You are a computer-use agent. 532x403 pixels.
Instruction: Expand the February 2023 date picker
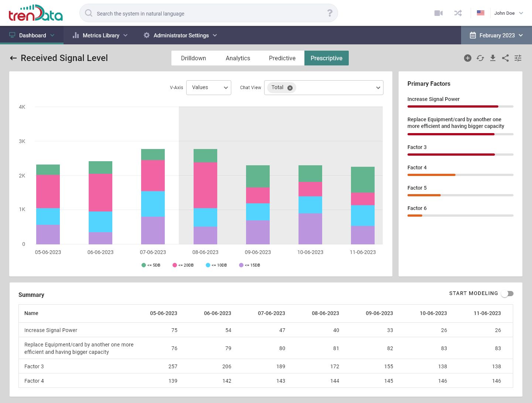point(496,35)
